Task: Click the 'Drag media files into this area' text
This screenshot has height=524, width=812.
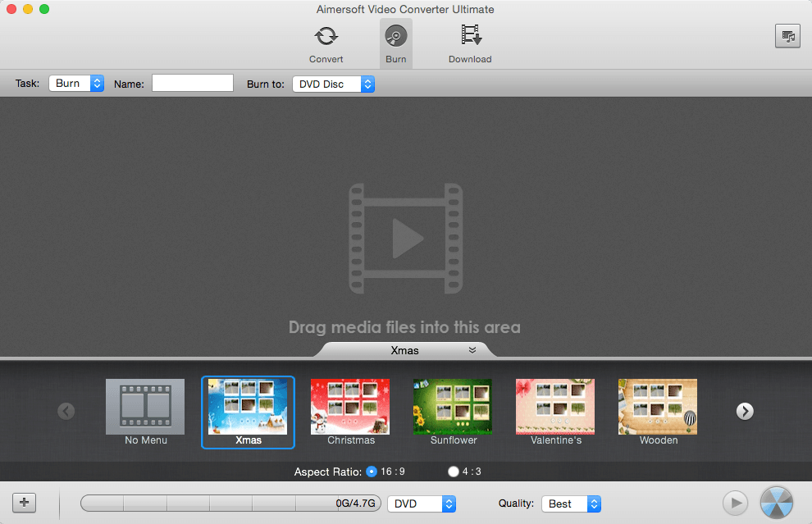Action: click(404, 327)
